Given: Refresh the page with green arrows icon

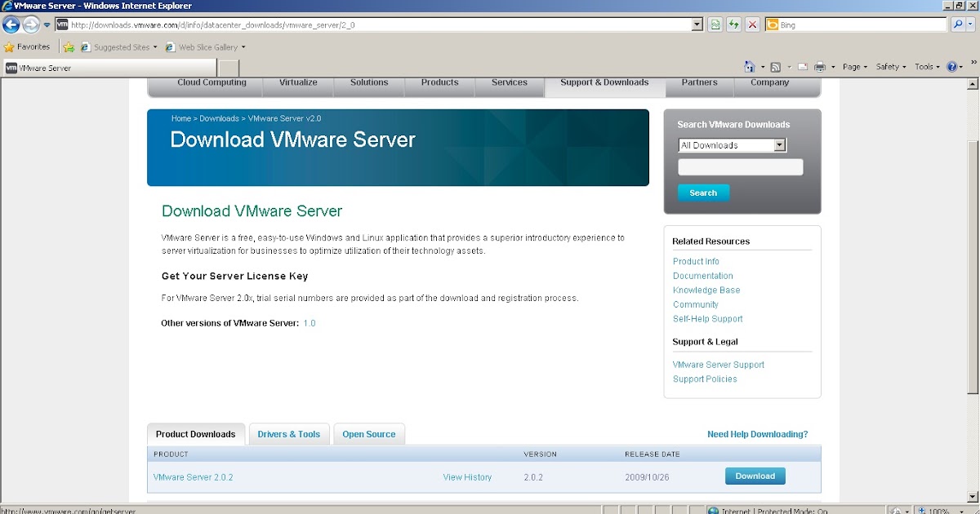Looking at the screenshot, I should coord(734,25).
